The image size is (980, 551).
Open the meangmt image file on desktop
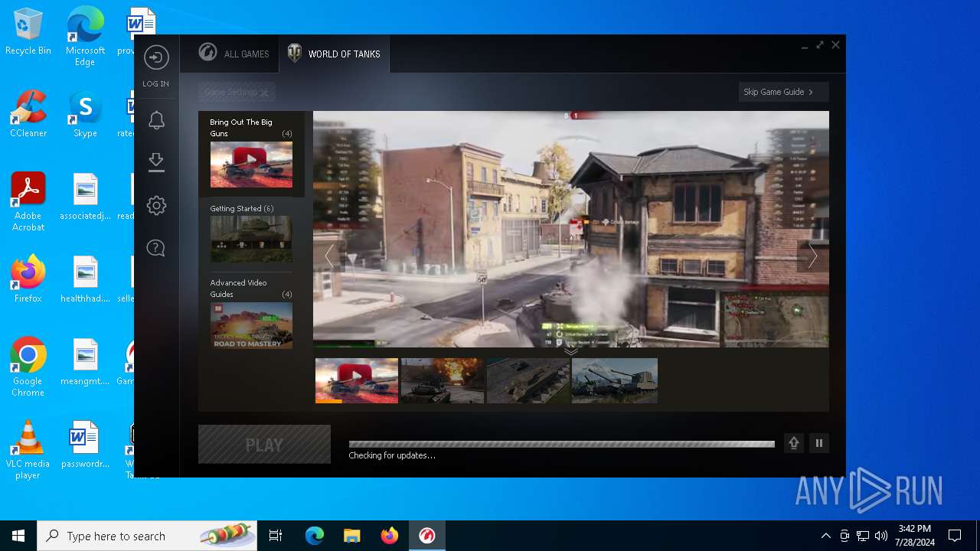[85, 362]
